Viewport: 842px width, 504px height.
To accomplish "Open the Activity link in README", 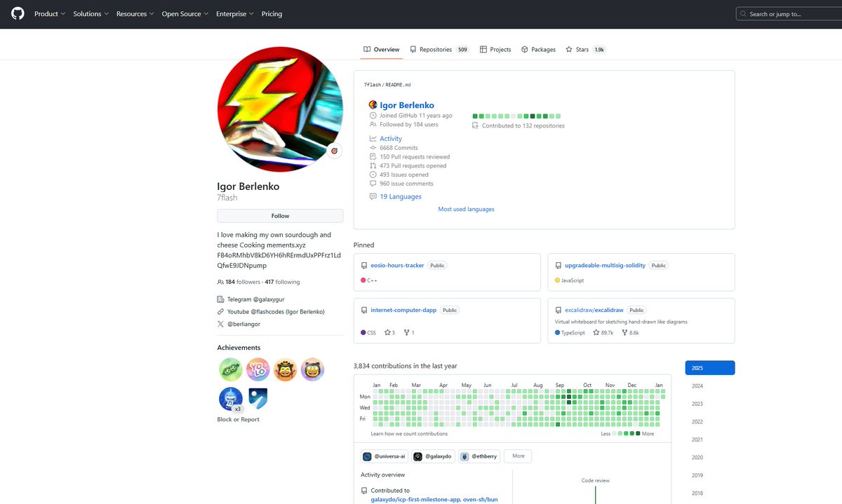I will [391, 139].
